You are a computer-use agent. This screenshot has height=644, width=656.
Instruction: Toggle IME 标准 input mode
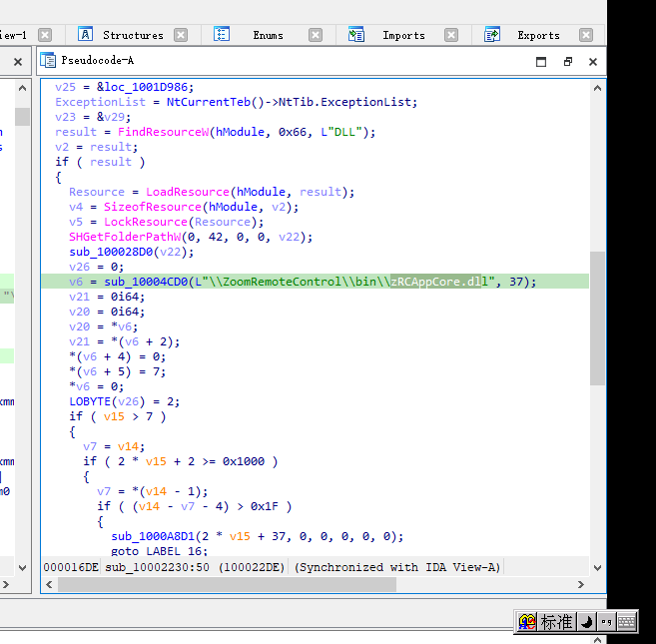coord(557,622)
